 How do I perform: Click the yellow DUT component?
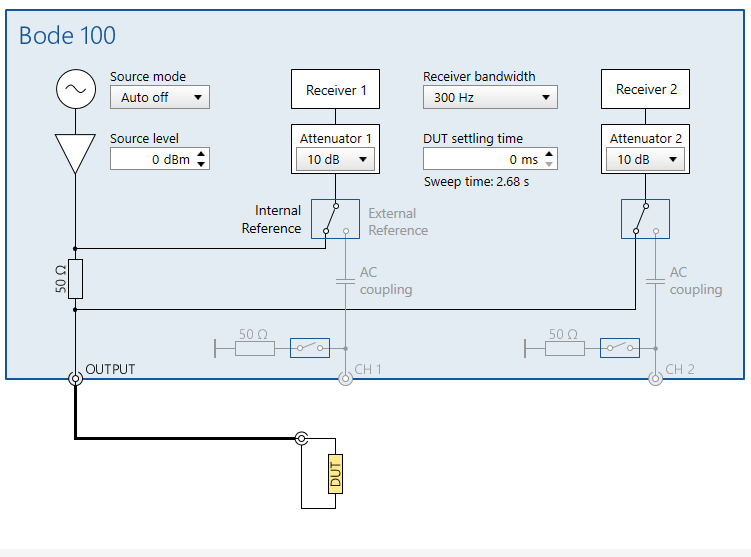(335, 474)
